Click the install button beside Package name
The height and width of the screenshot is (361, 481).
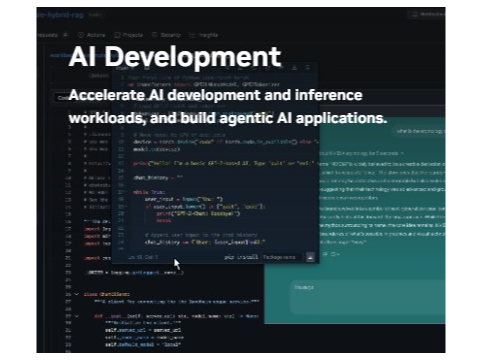coord(310,257)
